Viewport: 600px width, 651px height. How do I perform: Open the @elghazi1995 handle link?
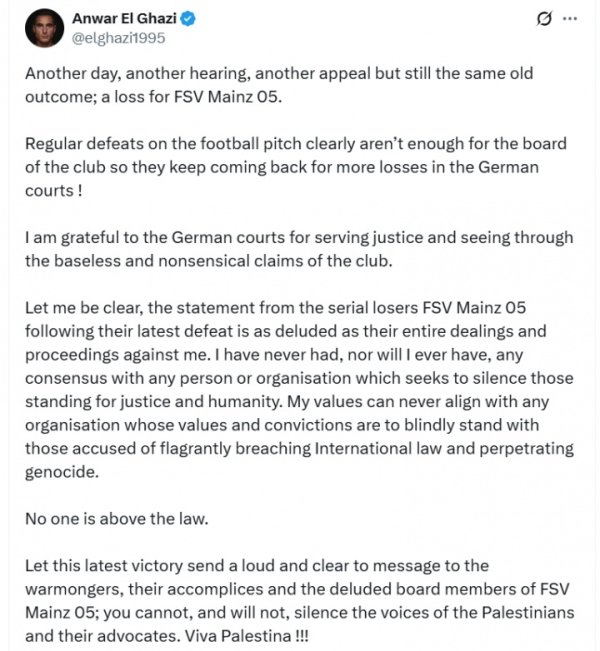tap(118, 38)
